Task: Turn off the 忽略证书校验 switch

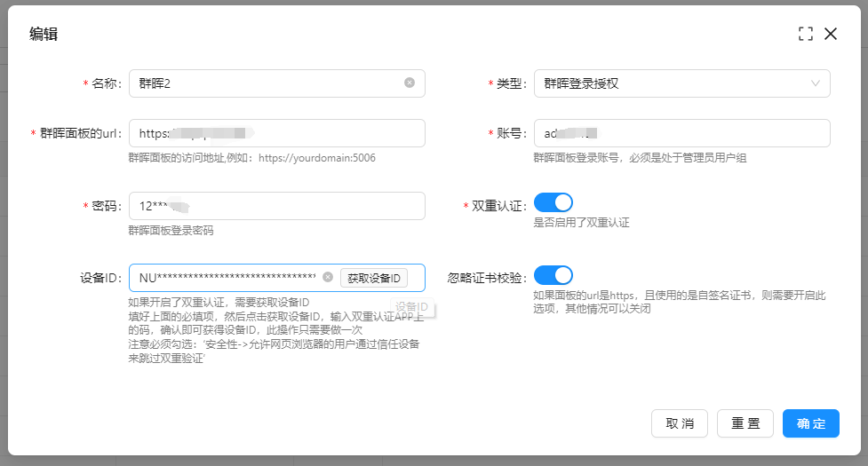Action: 553,275
